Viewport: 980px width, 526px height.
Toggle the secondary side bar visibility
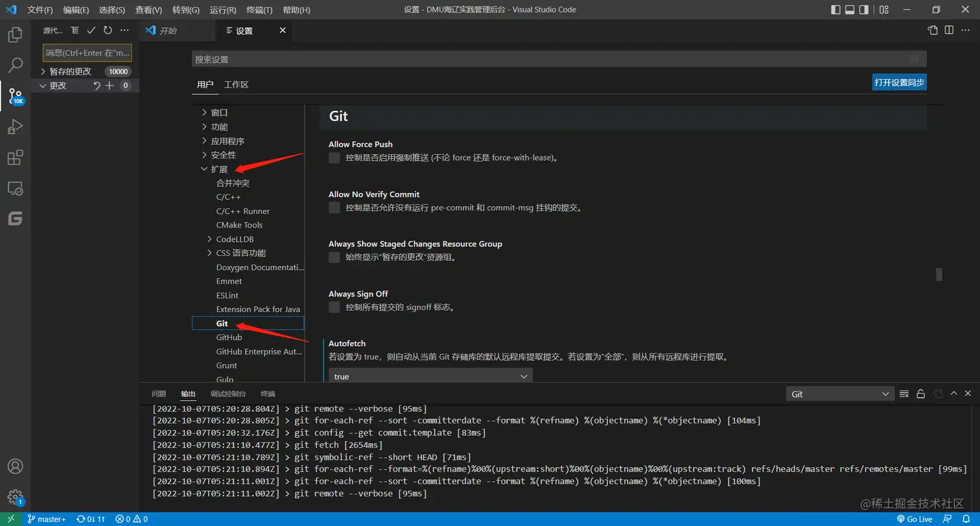tap(864, 10)
